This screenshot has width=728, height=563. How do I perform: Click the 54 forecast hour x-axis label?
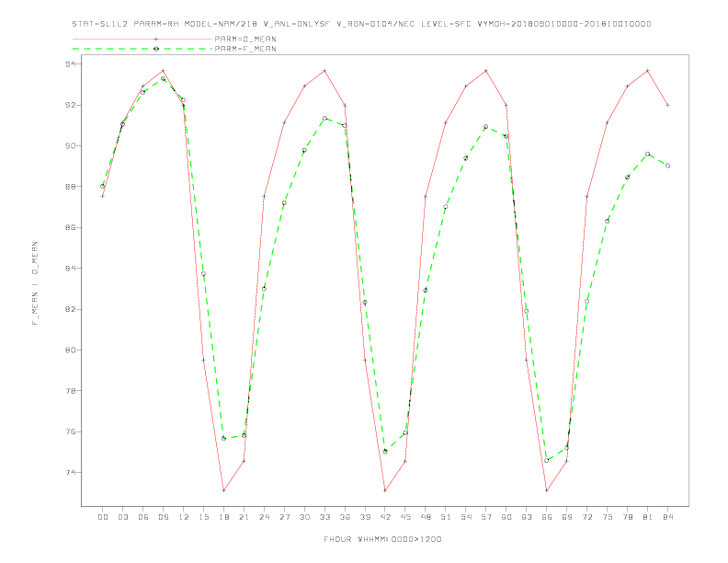click(x=466, y=517)
